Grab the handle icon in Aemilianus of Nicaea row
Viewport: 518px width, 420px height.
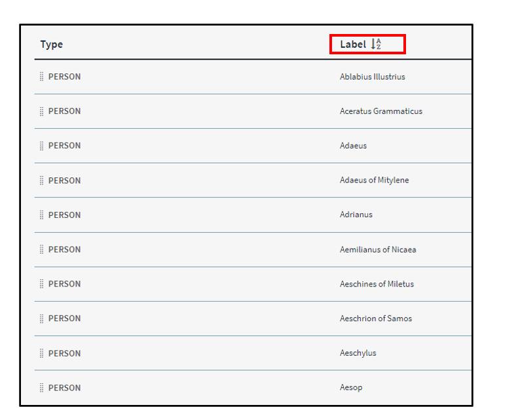[41, 249]
